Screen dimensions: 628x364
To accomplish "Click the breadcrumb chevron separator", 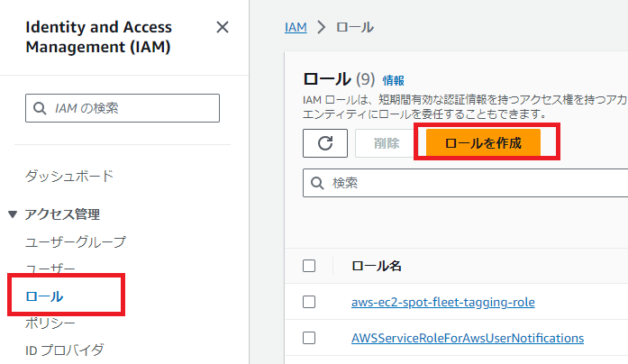I will point(321,27).
